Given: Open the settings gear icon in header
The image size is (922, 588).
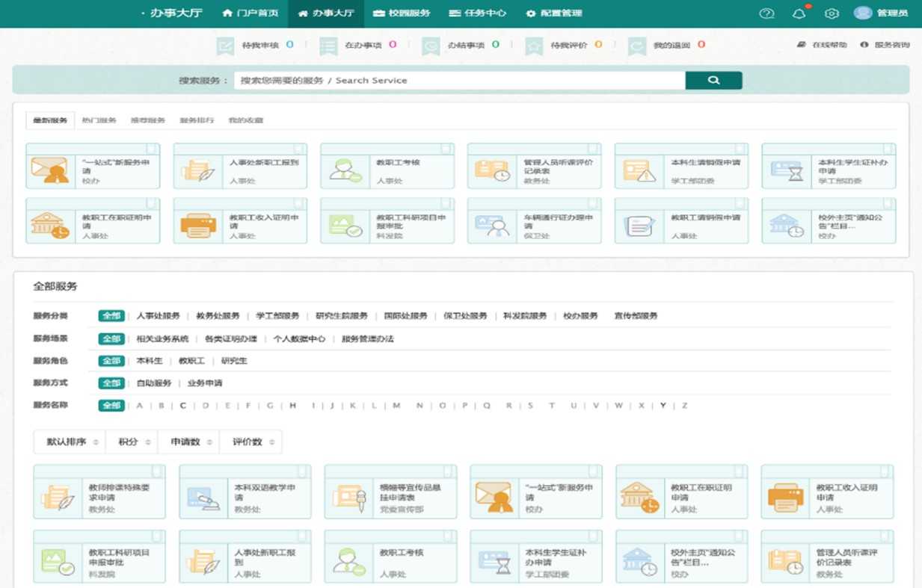Looking at the screenshot, I should [x=832, y=13].
